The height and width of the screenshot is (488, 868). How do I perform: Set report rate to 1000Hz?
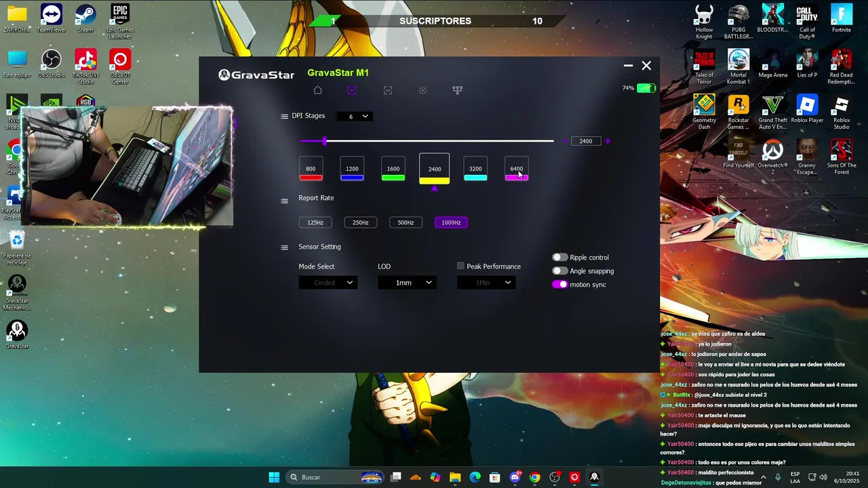point(451,222)
